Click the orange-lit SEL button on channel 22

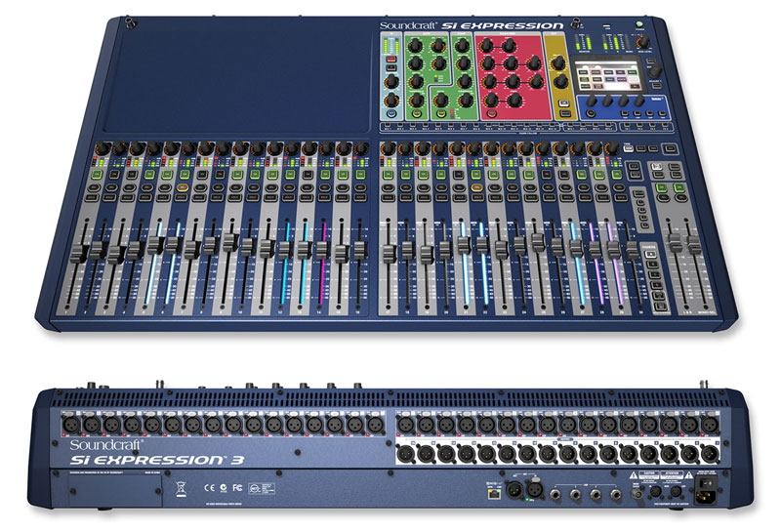point(476,187)
